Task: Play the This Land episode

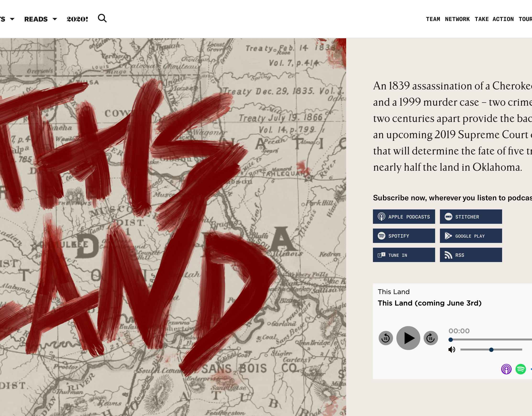Action: [x=408, y=338]
